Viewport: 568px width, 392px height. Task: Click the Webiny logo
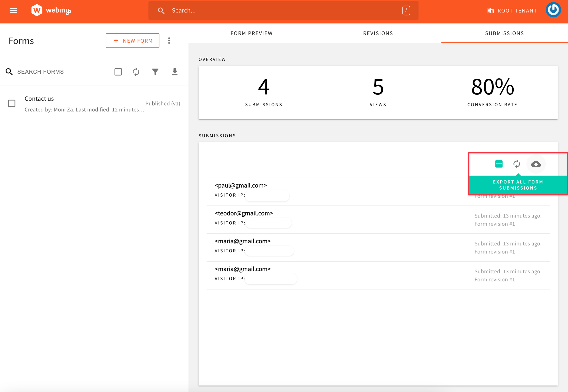click(x=51, y=10)
